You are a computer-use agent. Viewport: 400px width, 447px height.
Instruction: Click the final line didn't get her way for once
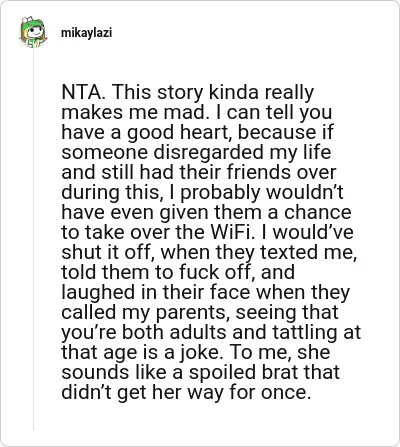pos(186,392)
